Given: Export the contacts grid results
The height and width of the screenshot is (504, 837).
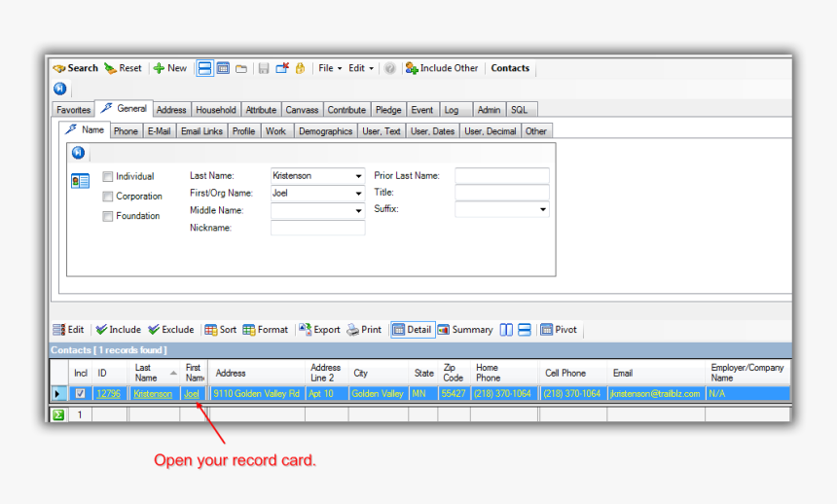Looking at the screenshot, I should click(x=319, y=330).
